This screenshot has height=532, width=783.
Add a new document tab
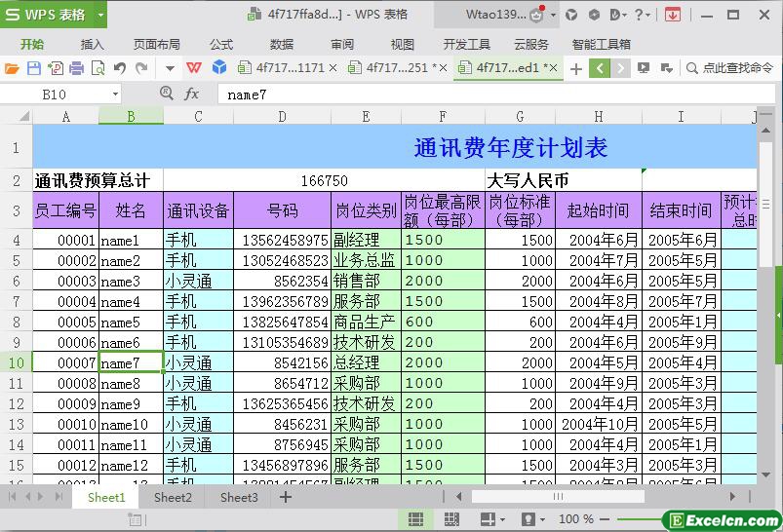(576, 68)
